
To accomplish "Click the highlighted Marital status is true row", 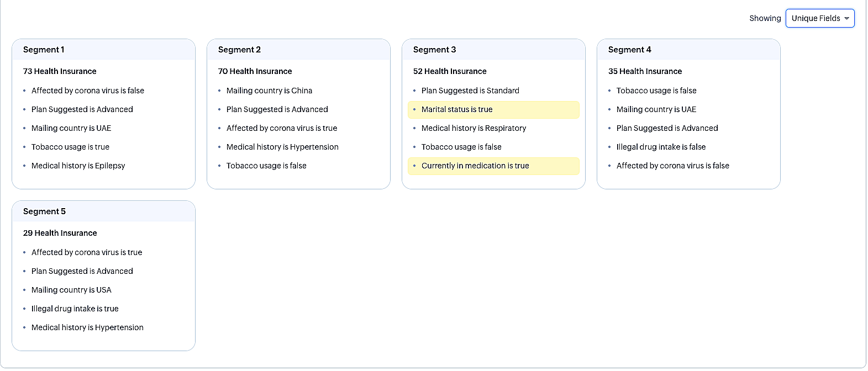I will tap(457, 109).
